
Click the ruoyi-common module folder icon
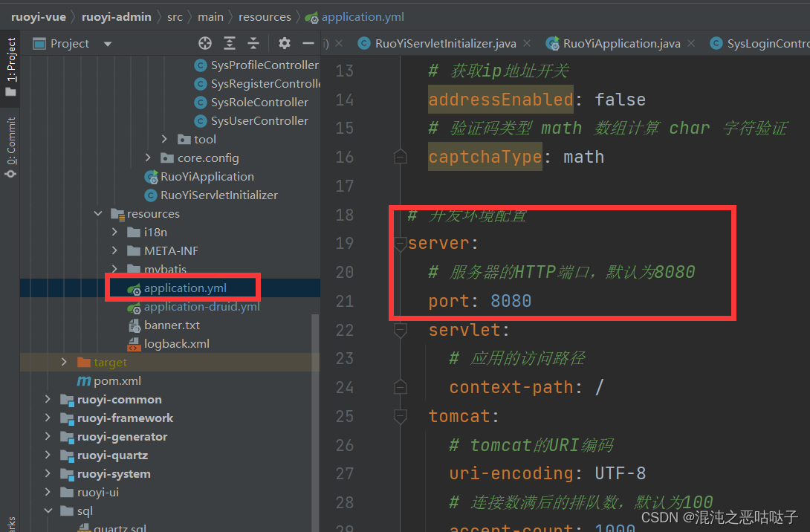pyautogui.click(x=67, y=400)
